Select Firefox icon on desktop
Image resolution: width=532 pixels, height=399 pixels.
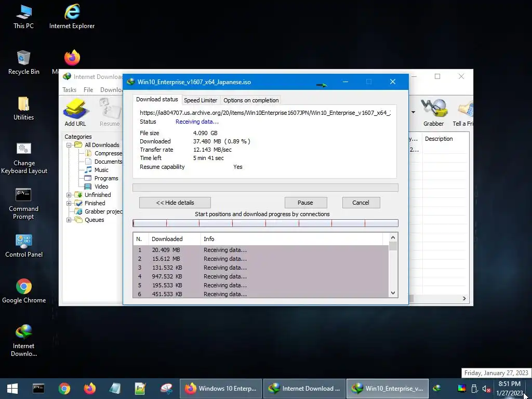72,58
